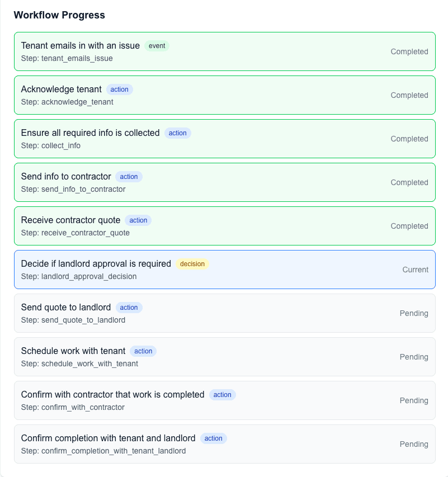Open the 'Acknowledge tenant' step card
The image size is (448, 477).
pyautogui.click(x=62, y=89)
